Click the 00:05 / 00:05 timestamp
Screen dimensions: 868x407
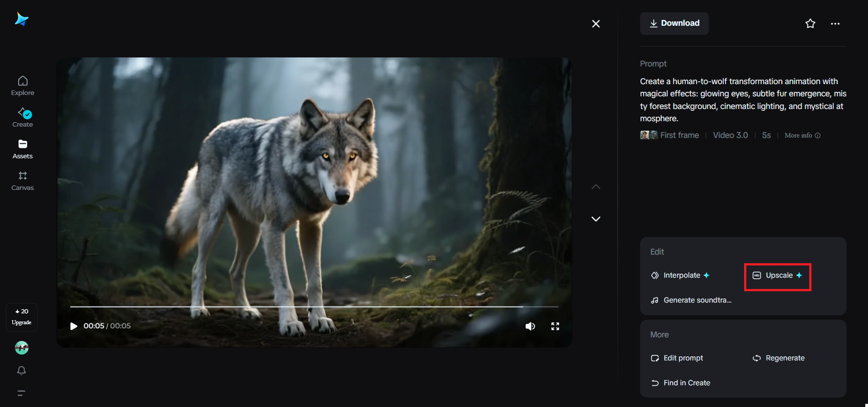point(107,326)
